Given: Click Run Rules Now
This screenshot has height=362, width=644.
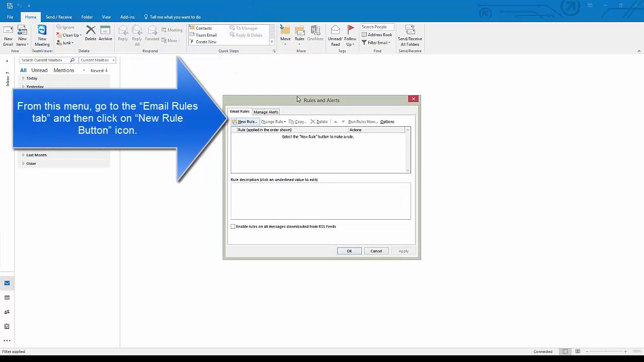Looking at the screenshot, I should point(363,122).
